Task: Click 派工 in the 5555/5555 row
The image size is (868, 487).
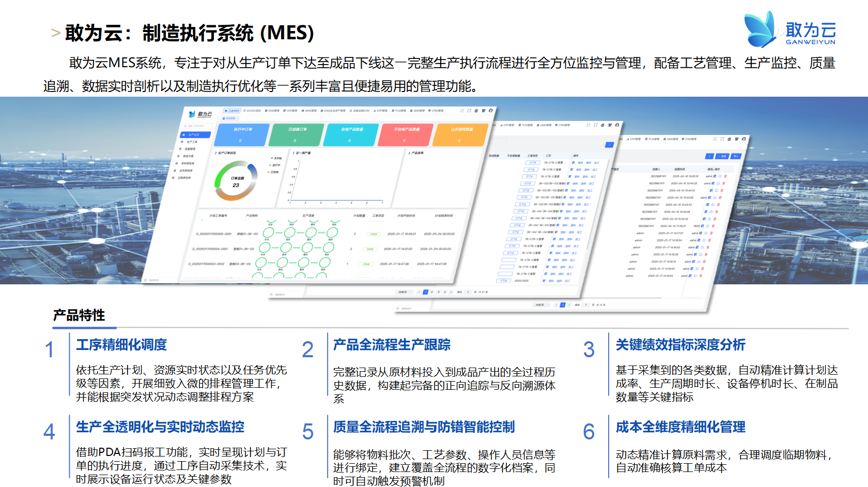Action: [568, 281]
